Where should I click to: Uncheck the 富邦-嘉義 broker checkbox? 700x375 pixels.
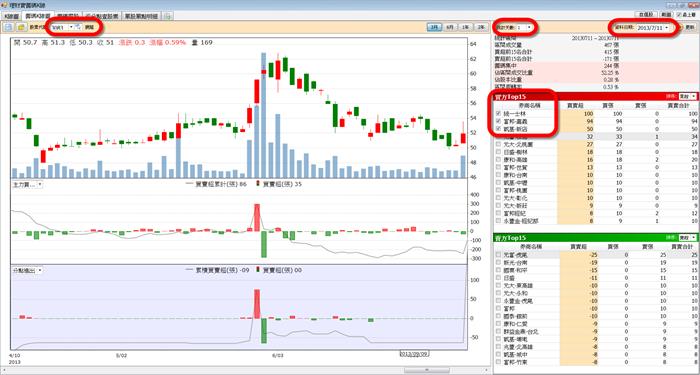point(498,122)
